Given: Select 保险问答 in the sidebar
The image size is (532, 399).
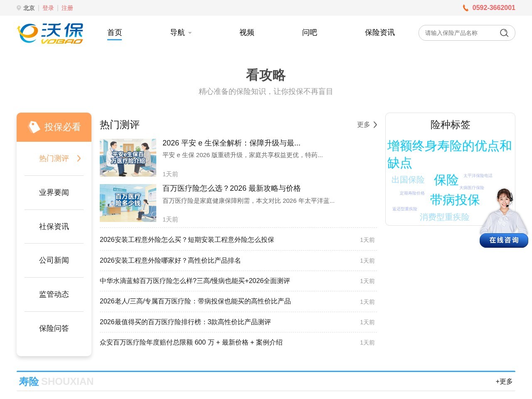Looking at the screenshot, I should [x=54, y=328].
